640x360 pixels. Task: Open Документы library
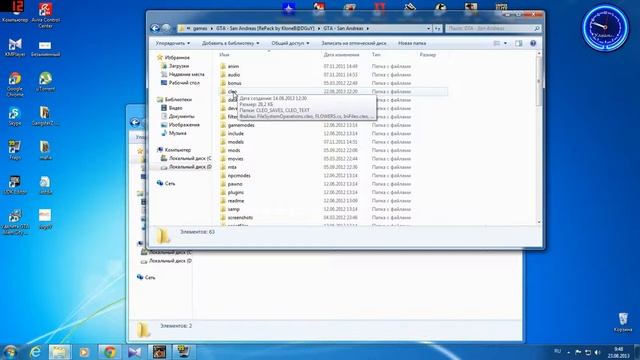point(178,116)
